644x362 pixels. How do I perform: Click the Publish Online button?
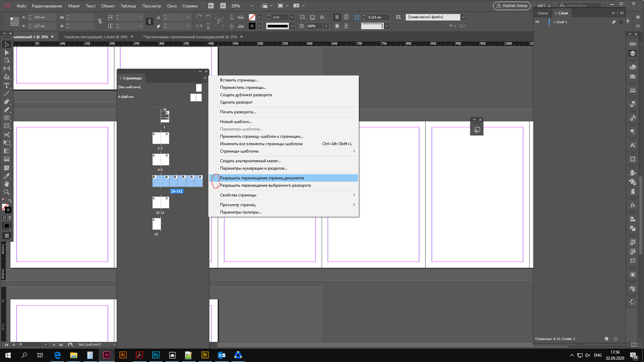pos(512,6)
